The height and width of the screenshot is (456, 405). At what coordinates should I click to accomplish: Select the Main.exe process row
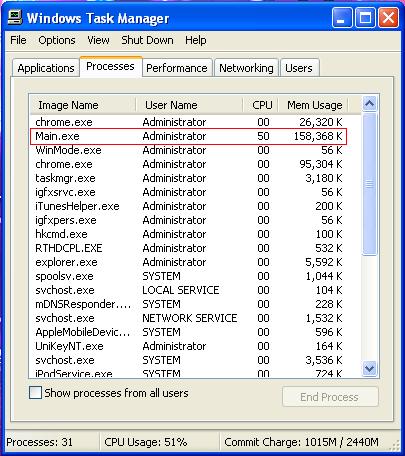pos(189,136)
